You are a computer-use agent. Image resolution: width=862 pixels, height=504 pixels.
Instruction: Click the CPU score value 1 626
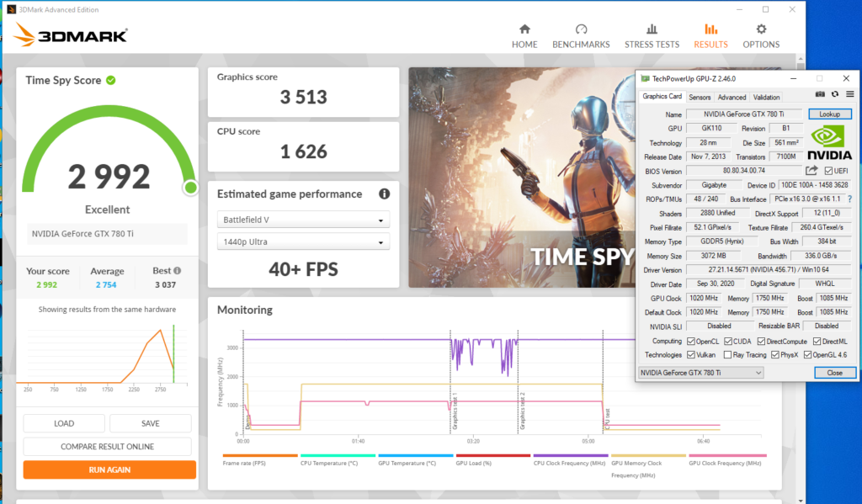pos(303,151)
